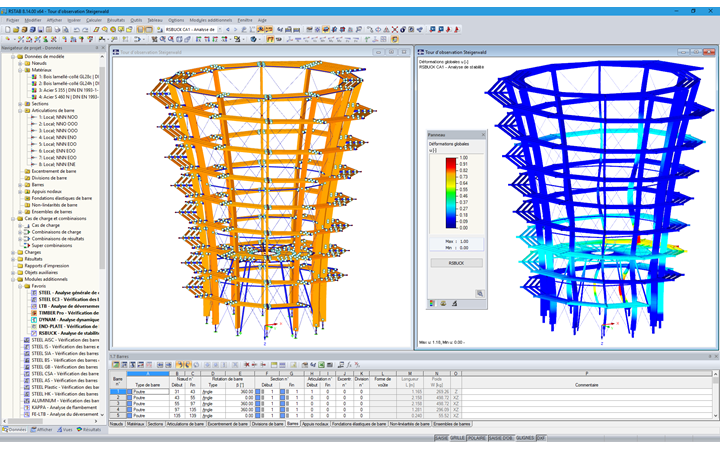Go to previous load case arrow
The image size is (720, 450).
228,29
